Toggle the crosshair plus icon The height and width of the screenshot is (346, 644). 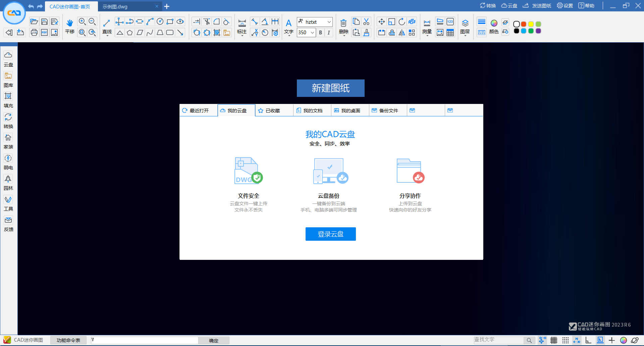(x=612, y=340)
